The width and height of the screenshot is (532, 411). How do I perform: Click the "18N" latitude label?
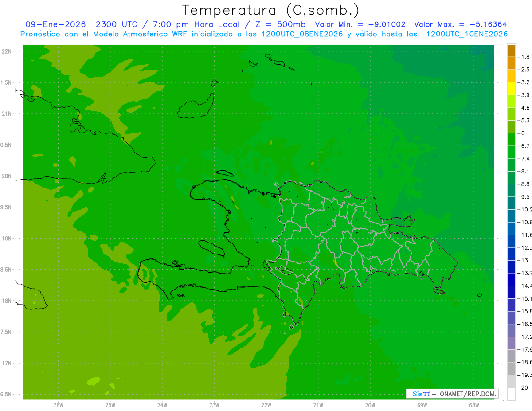click(6, 301)
